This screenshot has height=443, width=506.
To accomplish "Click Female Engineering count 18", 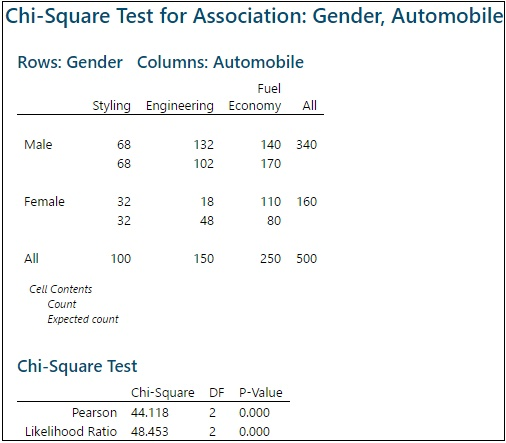I will click(x=207, y=202).
